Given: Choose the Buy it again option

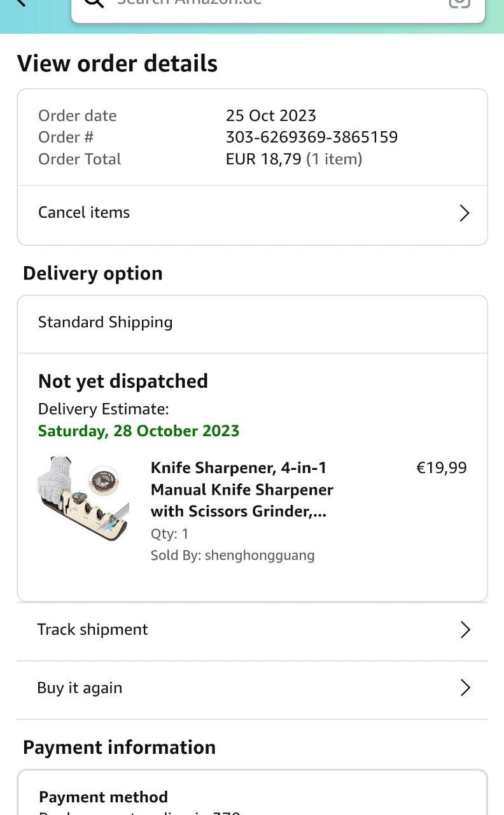Looking at the screenshot, I should pyautogui.click(x=80, y=688).
